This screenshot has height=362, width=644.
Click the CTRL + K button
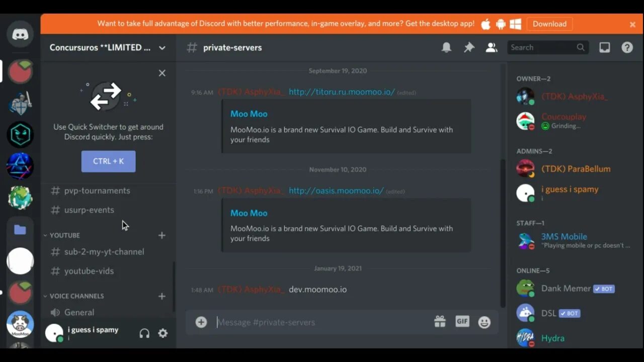point(108,161)
